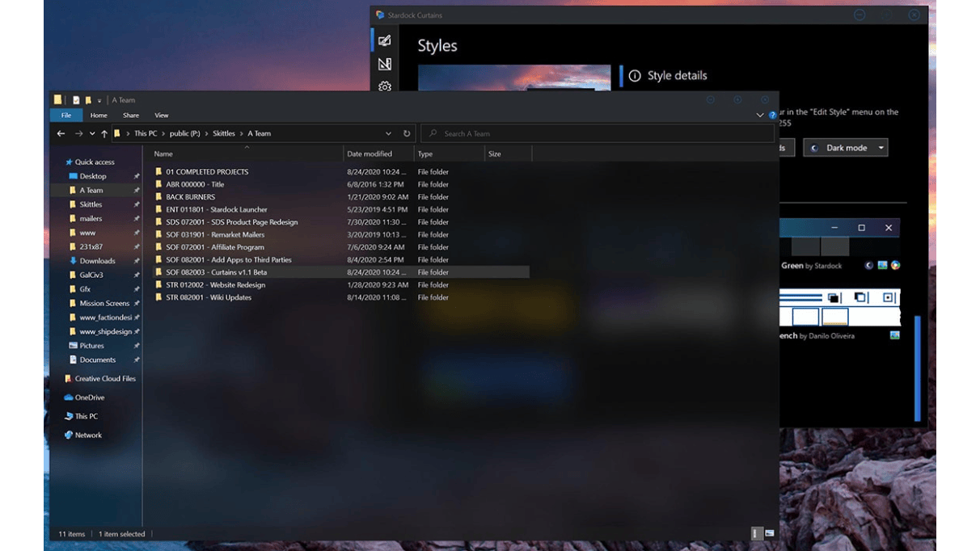Open the Styles icon in Curtains sidebar

[x=385, y=40]
